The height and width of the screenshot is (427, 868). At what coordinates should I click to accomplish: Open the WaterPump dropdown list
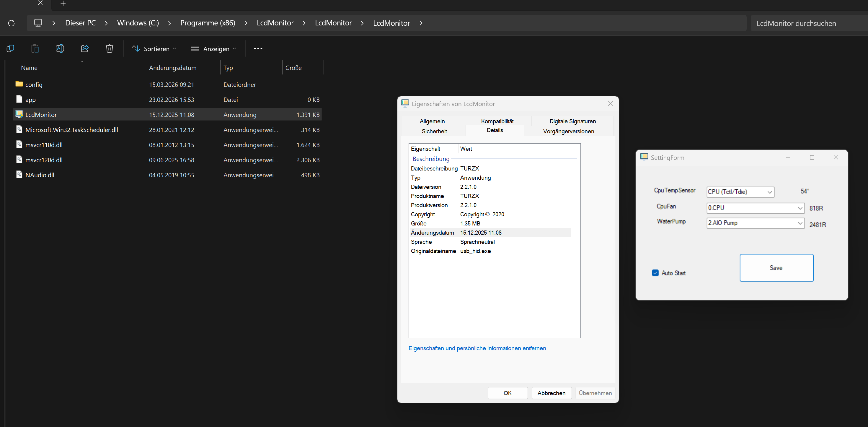800,223
